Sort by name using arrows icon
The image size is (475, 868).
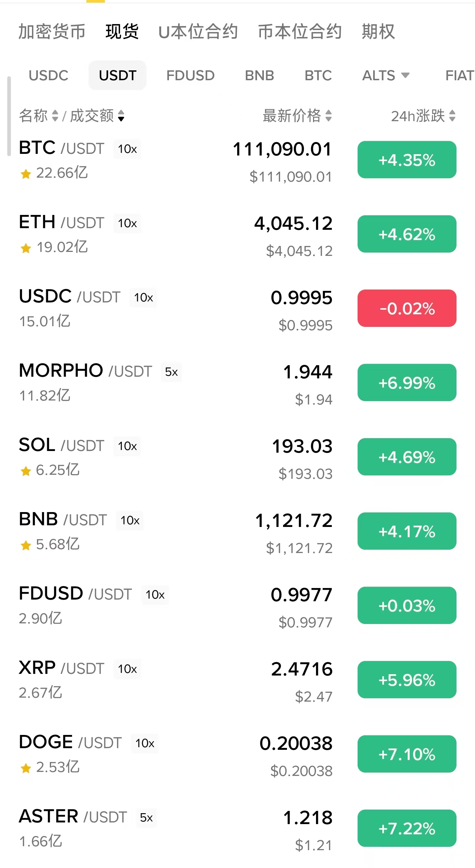click(x=55, y=116)
